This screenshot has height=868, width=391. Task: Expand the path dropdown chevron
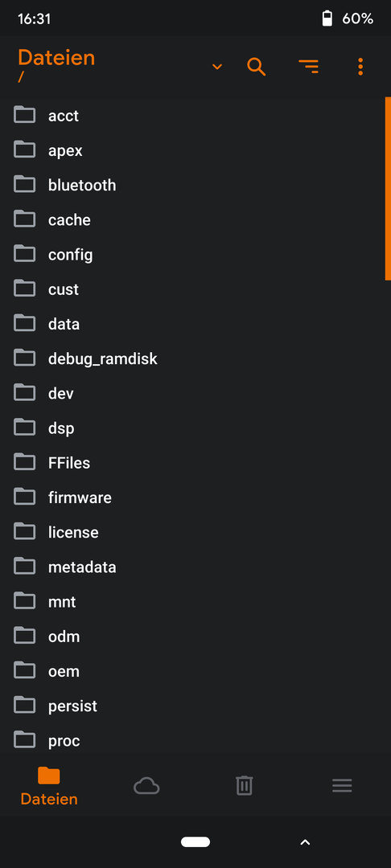(x=217, y=67)
